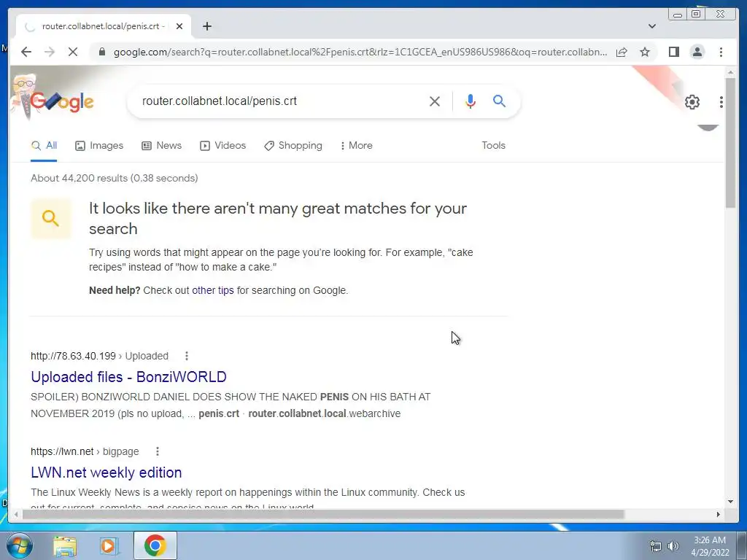747x560 pixels.
Task: Switch to Videos results
Action: click(223, 146)
